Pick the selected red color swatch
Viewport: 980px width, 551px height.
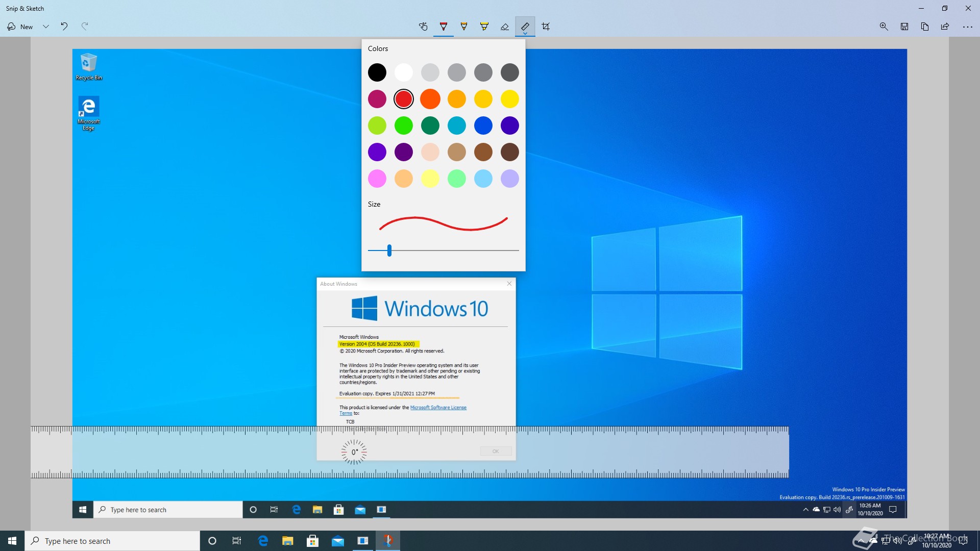pyautogui.click(x=404, y=99)
